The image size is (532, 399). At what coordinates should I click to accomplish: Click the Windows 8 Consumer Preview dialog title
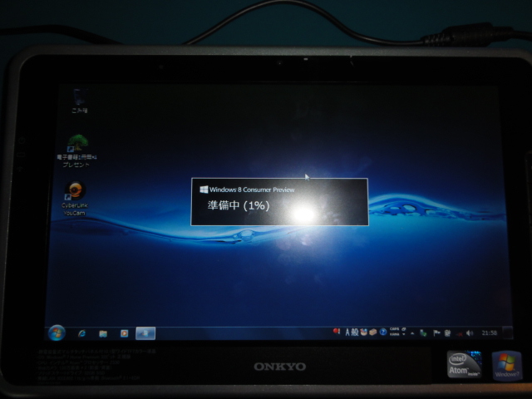[x=252, y=190]
